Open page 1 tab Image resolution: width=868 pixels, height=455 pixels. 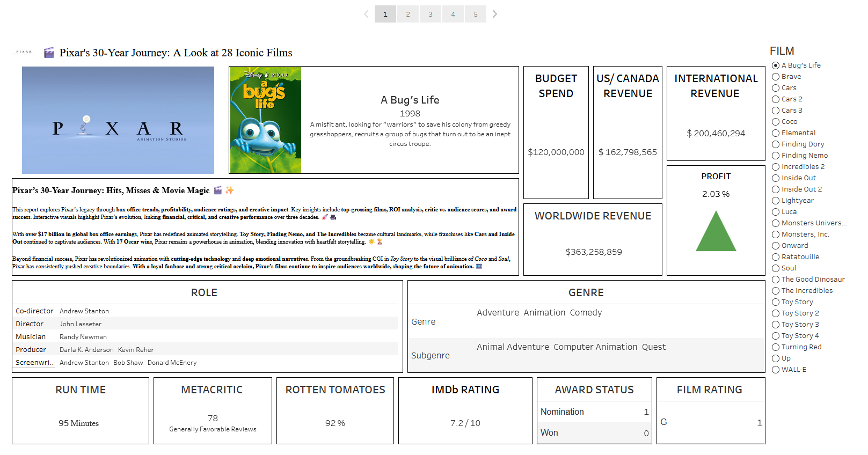(x=385, y=14)
